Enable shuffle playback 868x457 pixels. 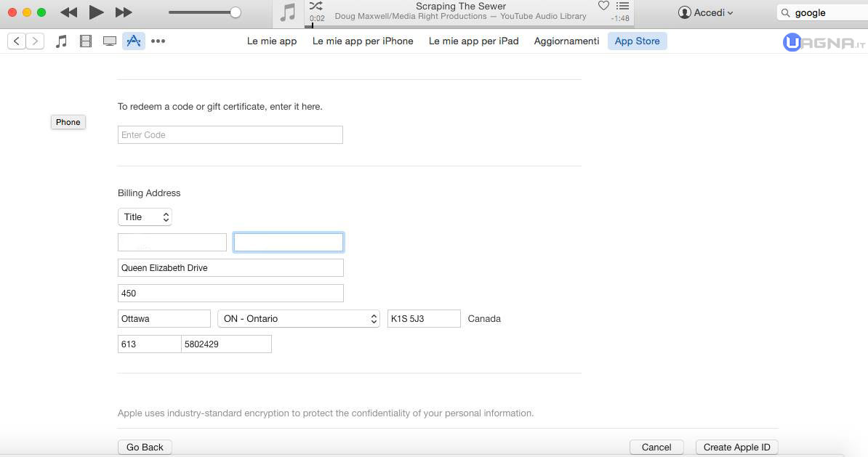(x=315, y=6)
